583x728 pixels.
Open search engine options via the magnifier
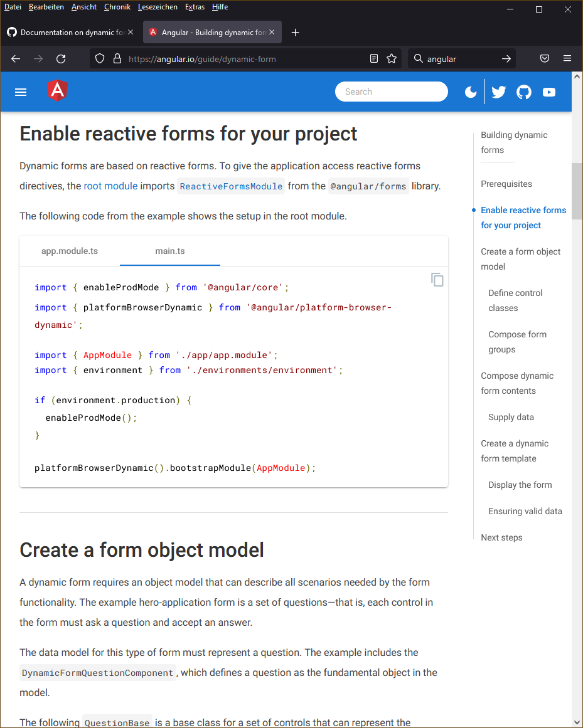point(418,58)
